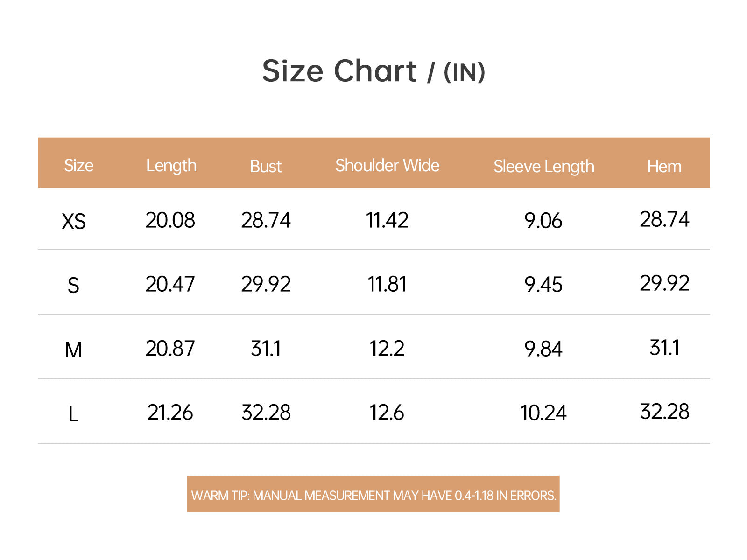Select S length value 20.47
The width and height of the screenshot is (747, 560).
[170, 284]
